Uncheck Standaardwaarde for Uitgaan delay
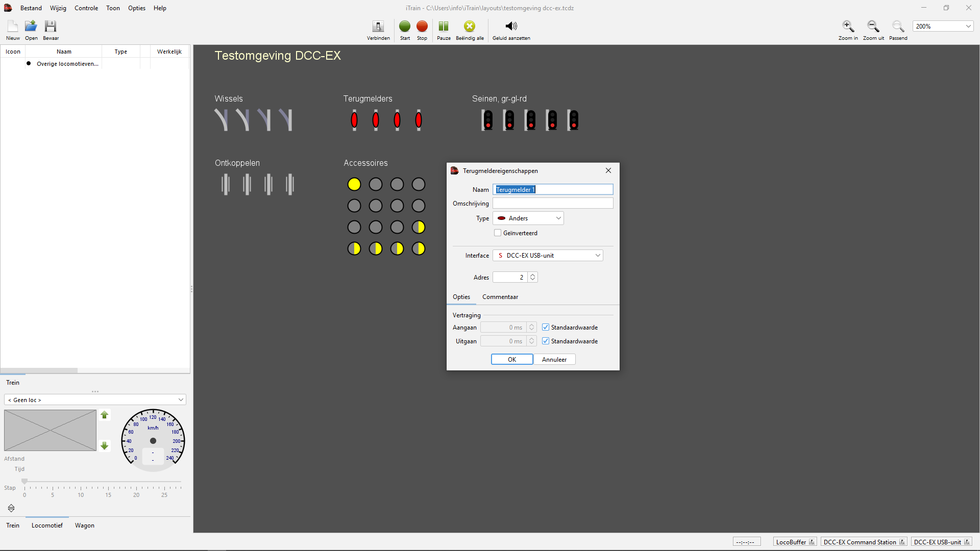This screenshot has height=551, width=980. (x=546, y=341)
